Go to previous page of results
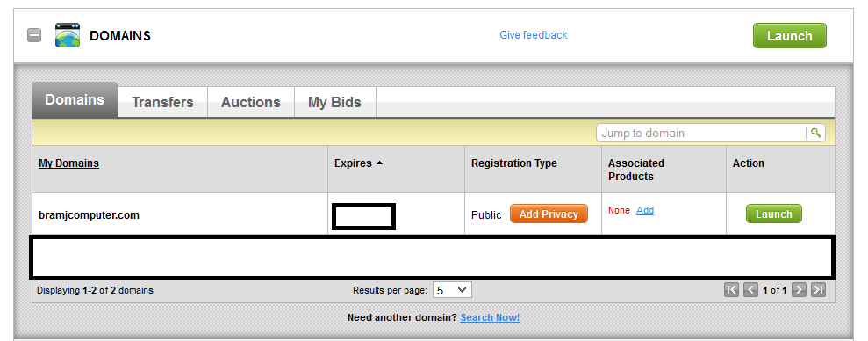The height and width of the screenshot is (341, 868). pos(750,289)
